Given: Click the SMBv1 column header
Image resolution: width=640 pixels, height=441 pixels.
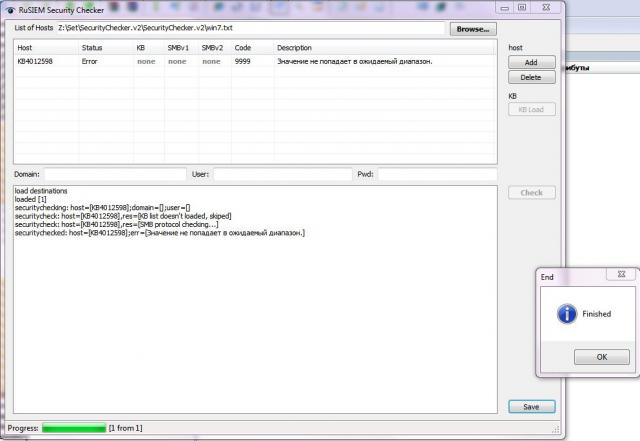Looking at the screenshot, I should click(181, 48).
